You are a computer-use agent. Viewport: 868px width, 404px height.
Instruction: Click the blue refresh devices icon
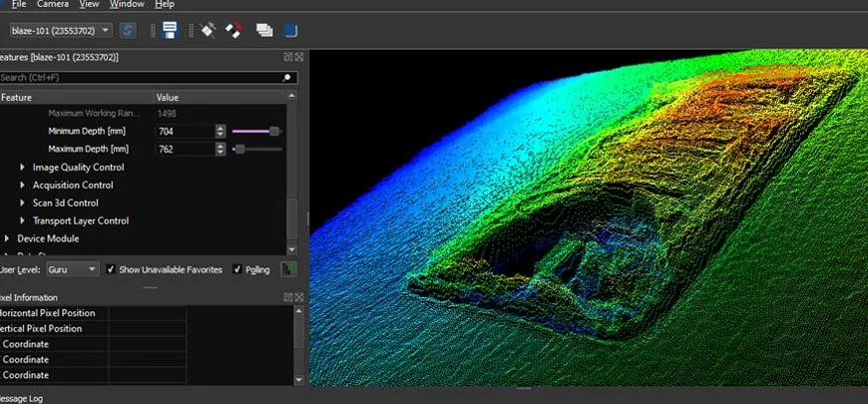coord(128,31)
